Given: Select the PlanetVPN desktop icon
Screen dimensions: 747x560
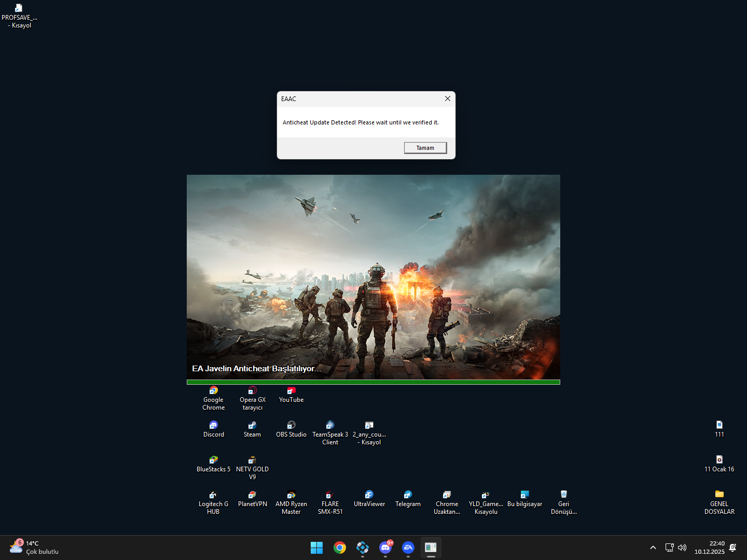Looking at the screenshot, I should 252,499.
